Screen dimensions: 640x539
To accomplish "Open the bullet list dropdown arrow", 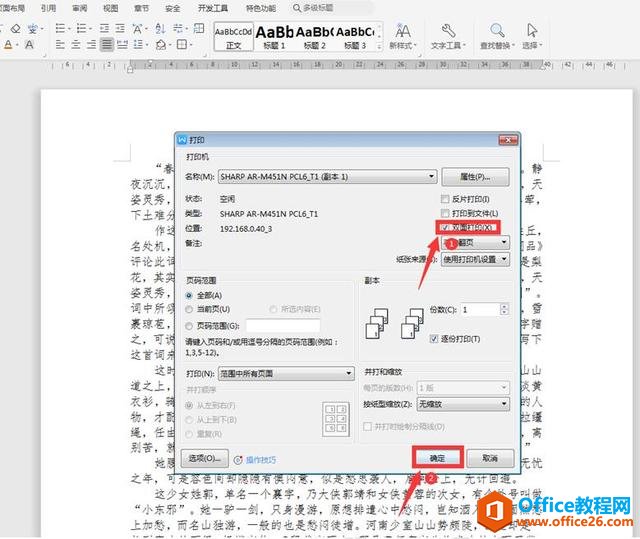I will (69, 29).
